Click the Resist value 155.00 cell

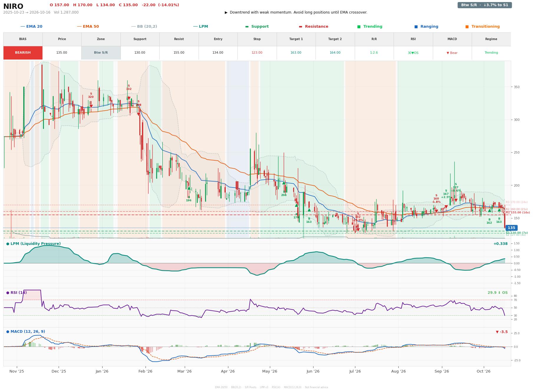[x=179, y=53]
